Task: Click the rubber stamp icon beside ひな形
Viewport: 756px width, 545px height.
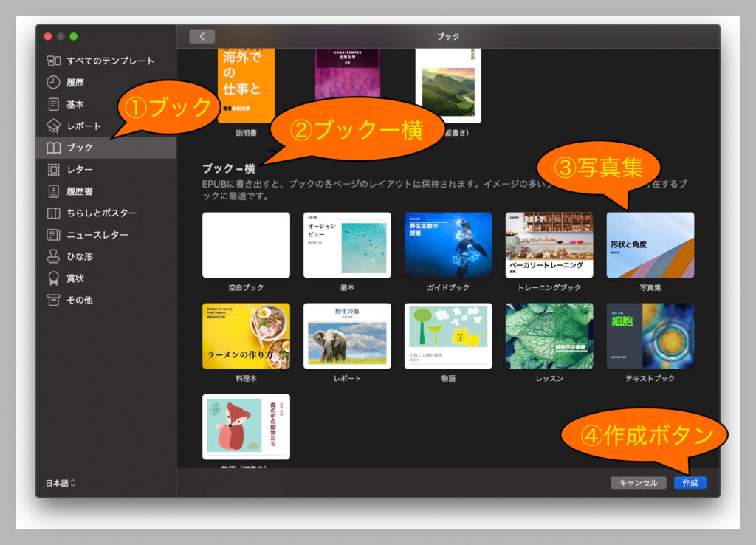Action: (x=53, y=256)
